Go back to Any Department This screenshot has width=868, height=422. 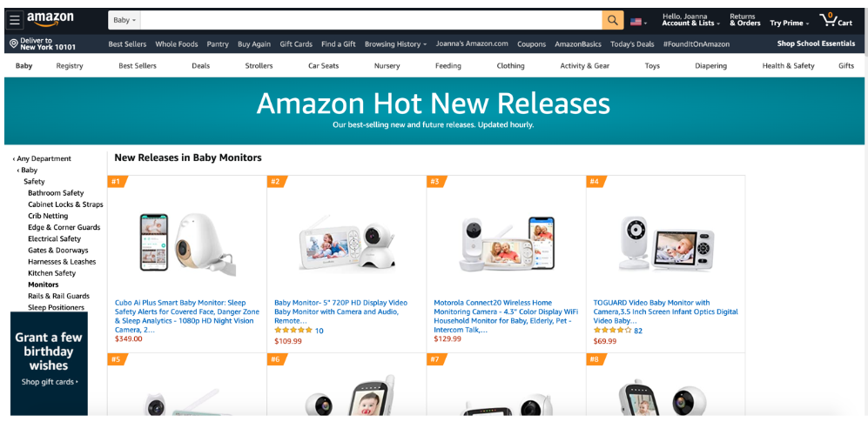[x=42, y=158]
